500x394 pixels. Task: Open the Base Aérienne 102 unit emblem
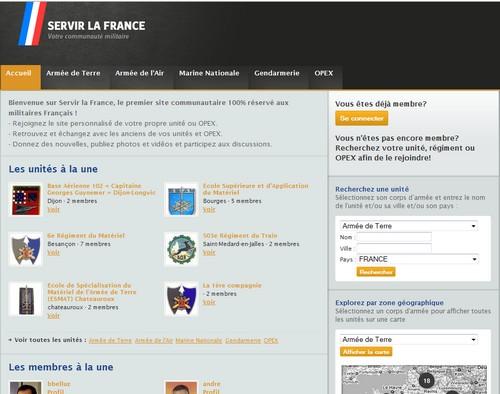tap(26, 200)
